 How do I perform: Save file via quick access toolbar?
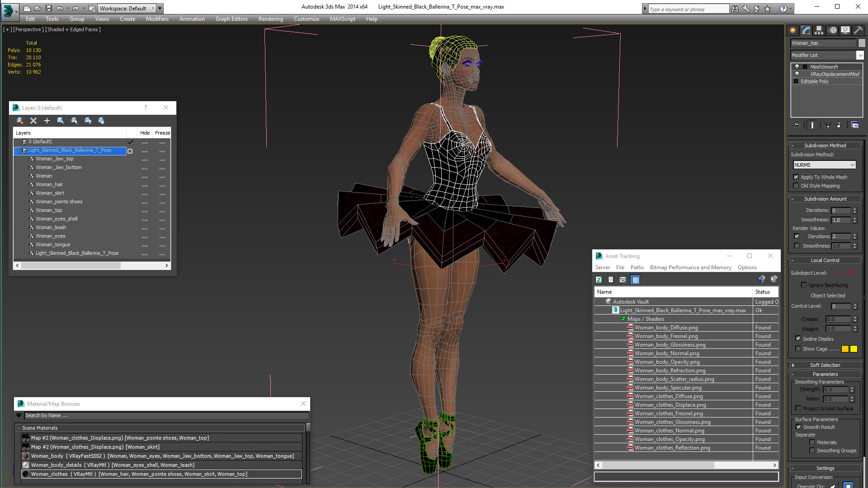[49, 8]
